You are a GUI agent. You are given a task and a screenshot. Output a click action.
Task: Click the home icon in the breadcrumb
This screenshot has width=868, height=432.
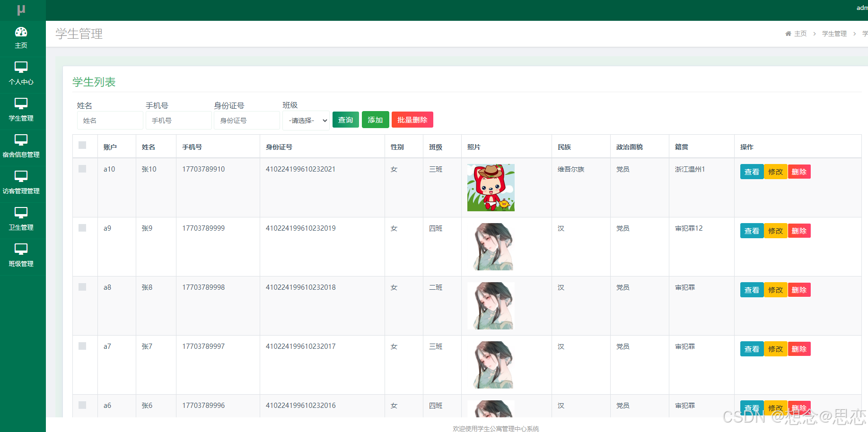point(788,34)
